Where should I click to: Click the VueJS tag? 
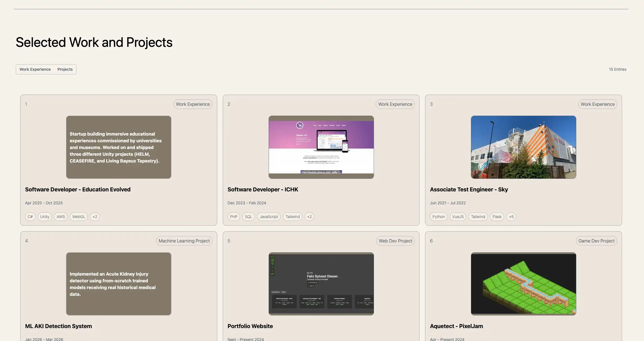click(x=458, y=217)
